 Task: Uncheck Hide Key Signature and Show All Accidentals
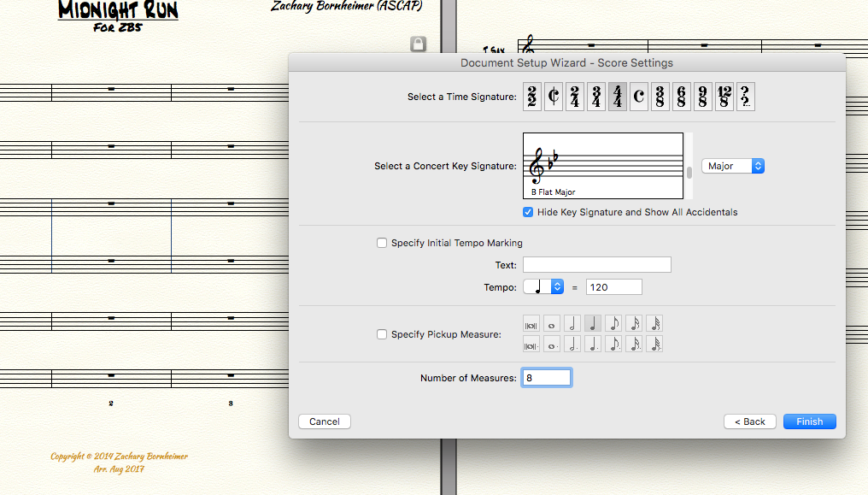(x=528, y=212)
